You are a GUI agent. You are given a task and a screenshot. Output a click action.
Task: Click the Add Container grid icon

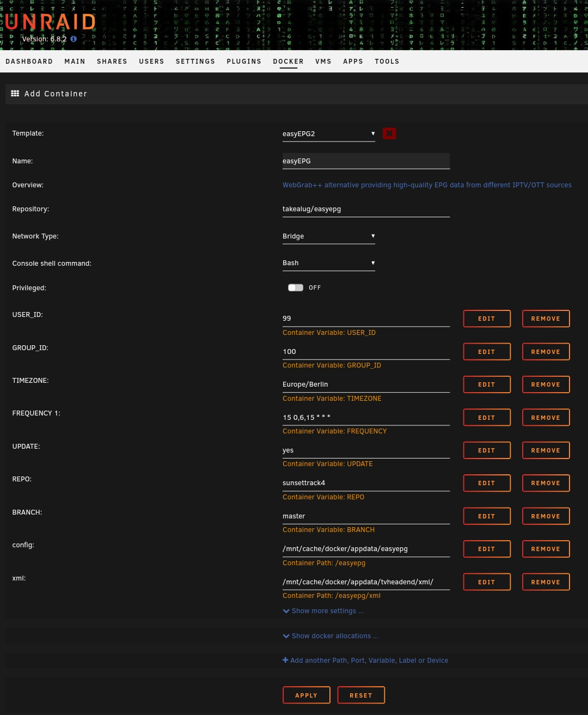pyautogui.click(x=15, y=94)
